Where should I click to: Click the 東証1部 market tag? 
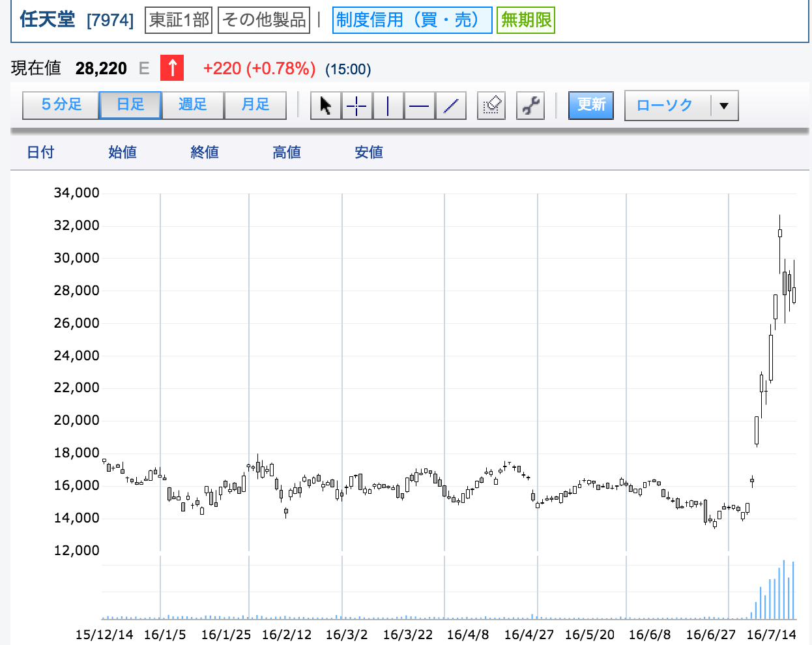[x=179, y=20]
